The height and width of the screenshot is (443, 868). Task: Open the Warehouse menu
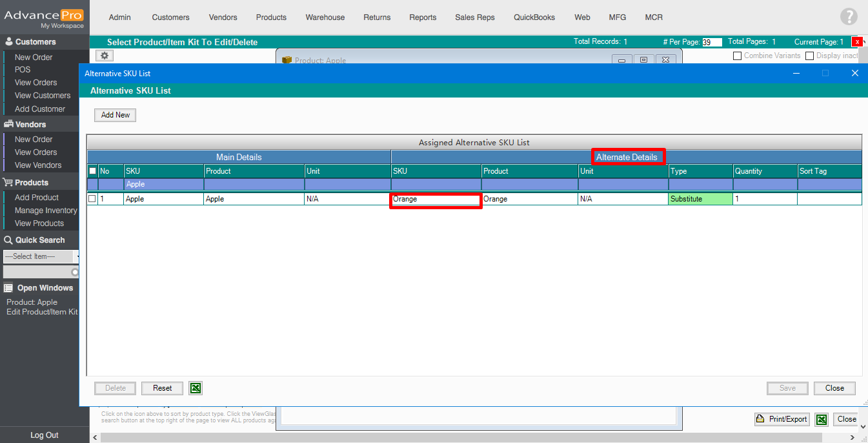[325, 17]
